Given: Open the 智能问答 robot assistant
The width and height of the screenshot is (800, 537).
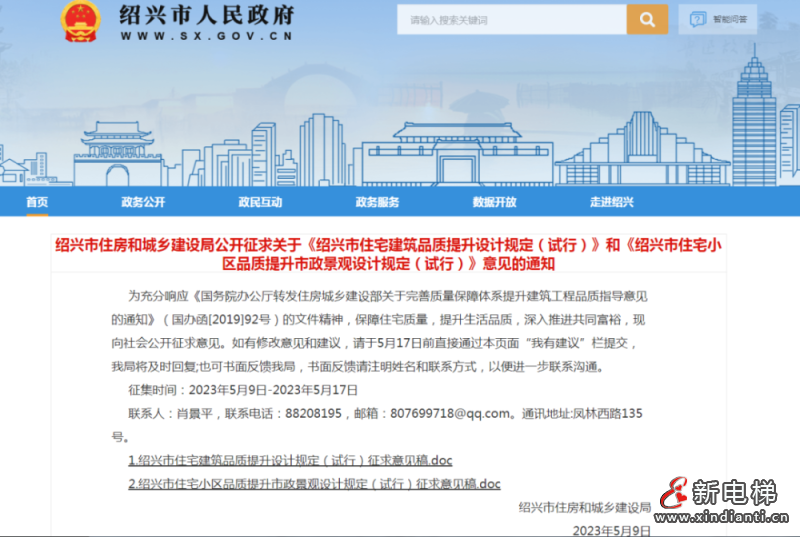Looking at the screenshot, I should click(718, 19).
